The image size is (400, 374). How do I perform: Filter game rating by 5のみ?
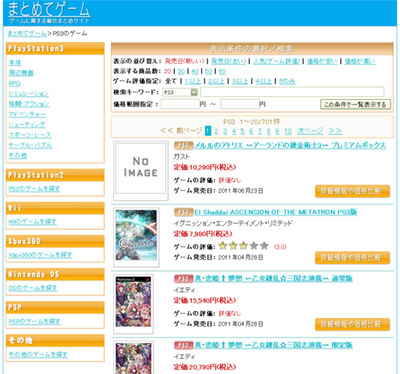point(287,81)
